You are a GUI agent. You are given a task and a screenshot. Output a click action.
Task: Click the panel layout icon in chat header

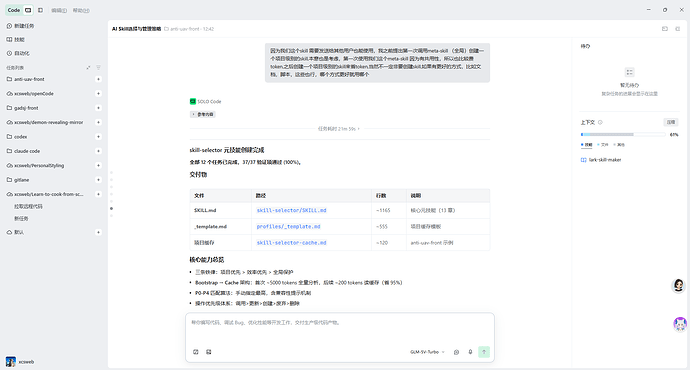tap(665, 29)
